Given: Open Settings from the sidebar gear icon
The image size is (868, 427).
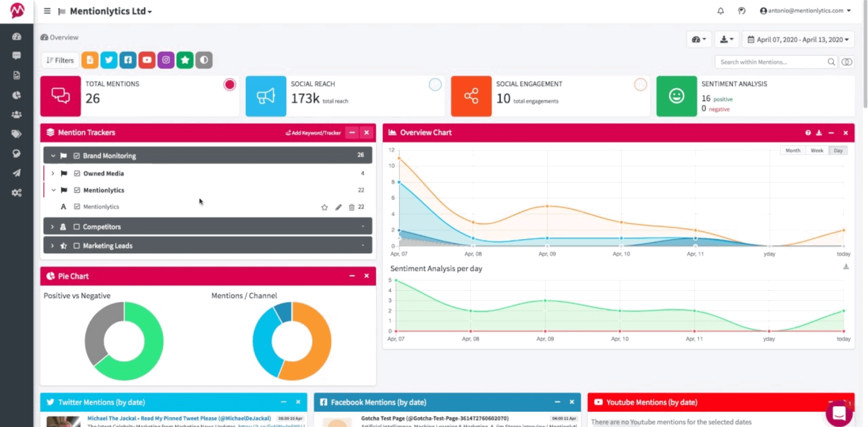Looking at the screenshot, I should pos(16,193).
